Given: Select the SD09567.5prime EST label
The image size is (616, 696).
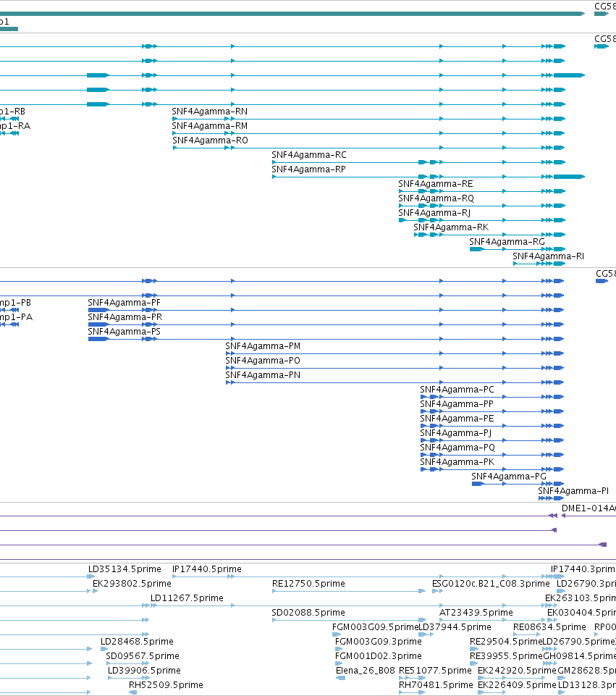Looking at the screenshot, I should 143,656.
